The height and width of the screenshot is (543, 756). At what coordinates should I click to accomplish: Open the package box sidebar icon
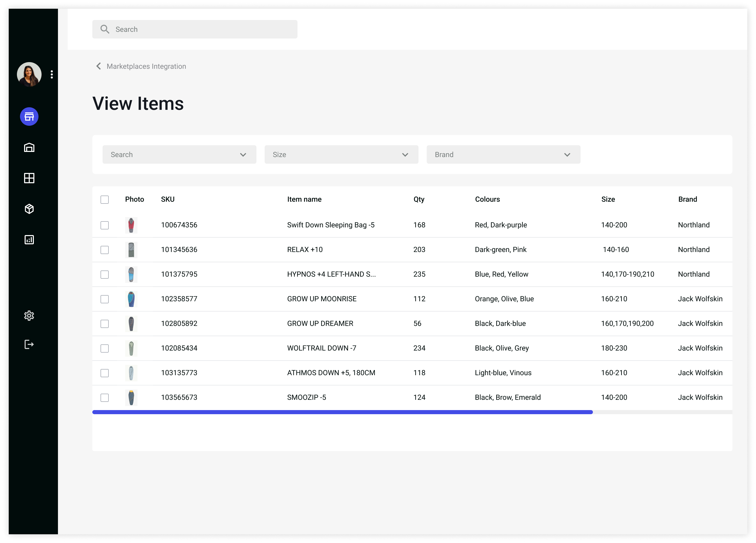click(29, 209)
